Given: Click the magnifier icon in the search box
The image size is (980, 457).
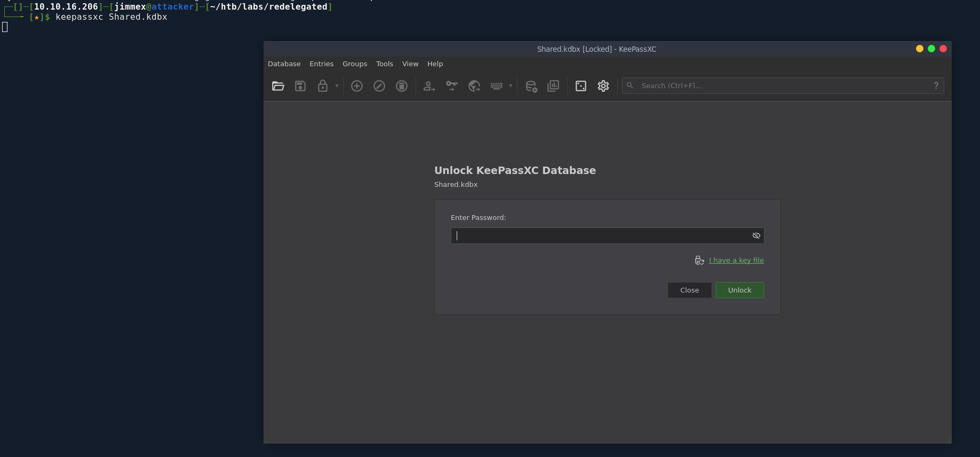Looking at the screenshot, I should click(630, 85).
